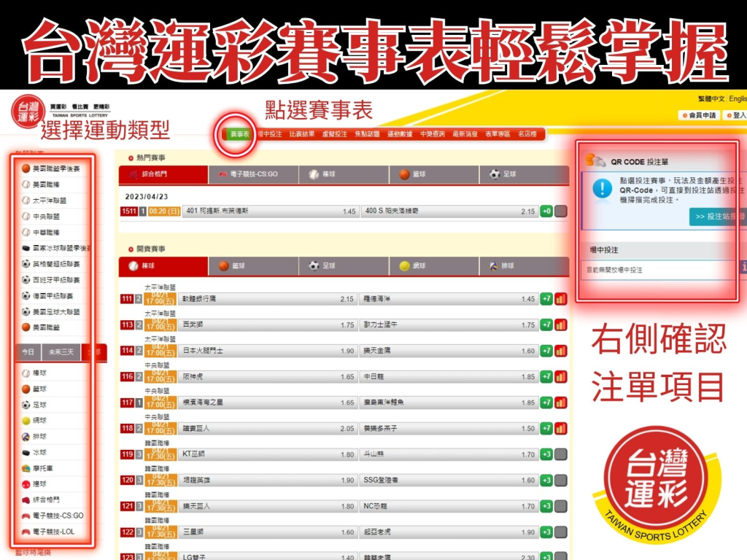Choose 綜合格鬥 in the sidebar sport list
The width and height of the screenshot is (747, 560).
(x=41, y=499)
